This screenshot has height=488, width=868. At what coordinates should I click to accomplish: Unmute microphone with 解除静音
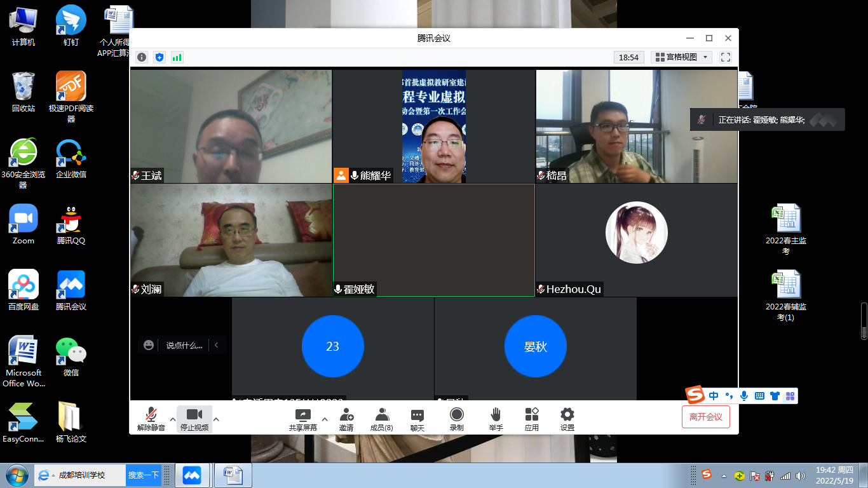151,419
